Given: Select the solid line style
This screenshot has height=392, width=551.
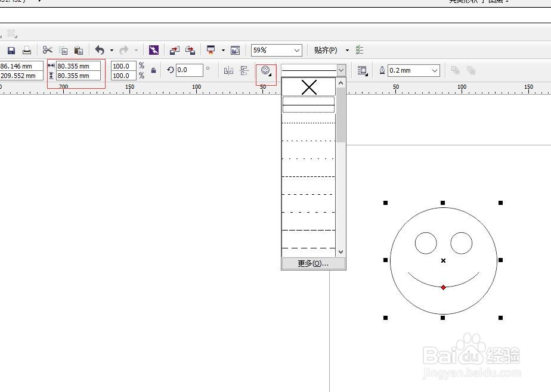Looking at the screenshot, I should pyautogui.click(x=308, y=105).
